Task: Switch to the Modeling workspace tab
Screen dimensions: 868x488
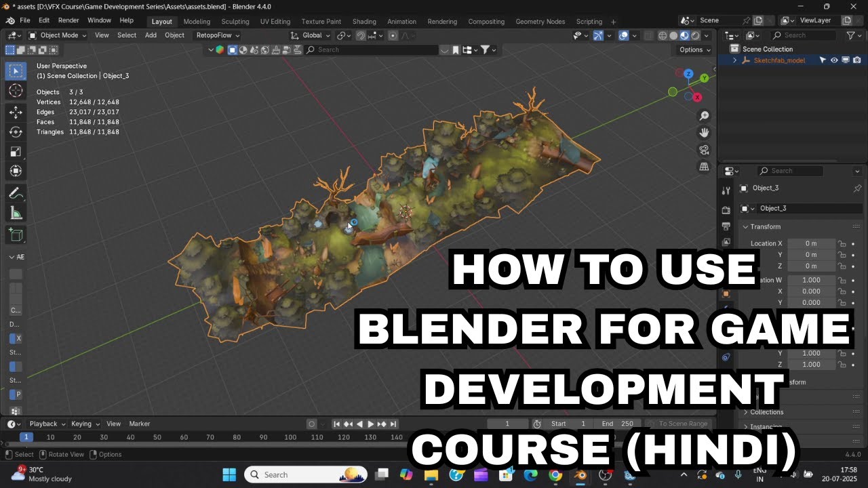Action: click(197, 22)
